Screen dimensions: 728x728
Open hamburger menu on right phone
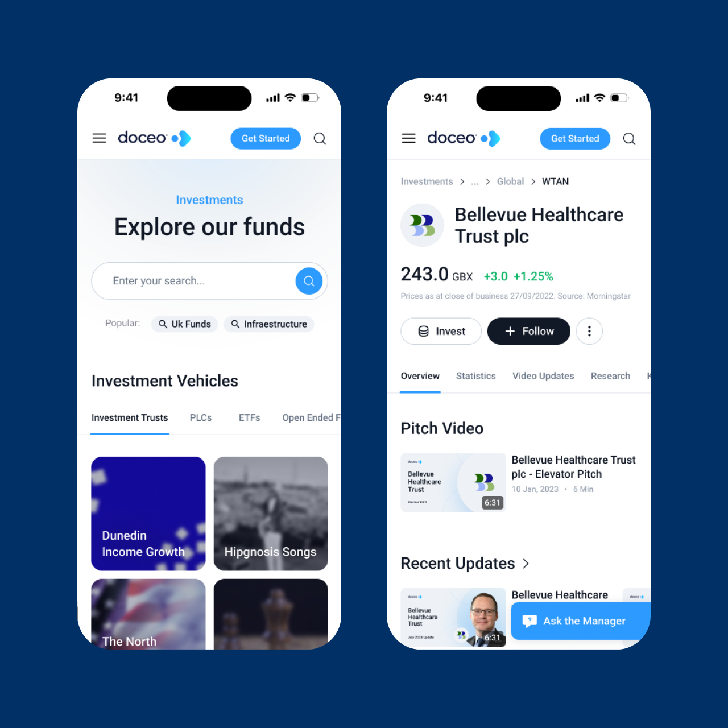[x=409, y=138]
